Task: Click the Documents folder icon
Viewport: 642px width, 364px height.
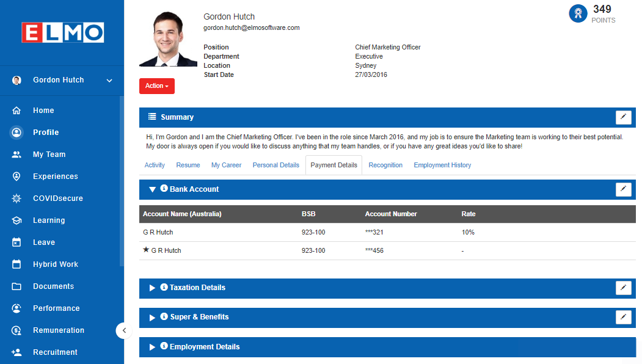Action: (x=16, y=286)
